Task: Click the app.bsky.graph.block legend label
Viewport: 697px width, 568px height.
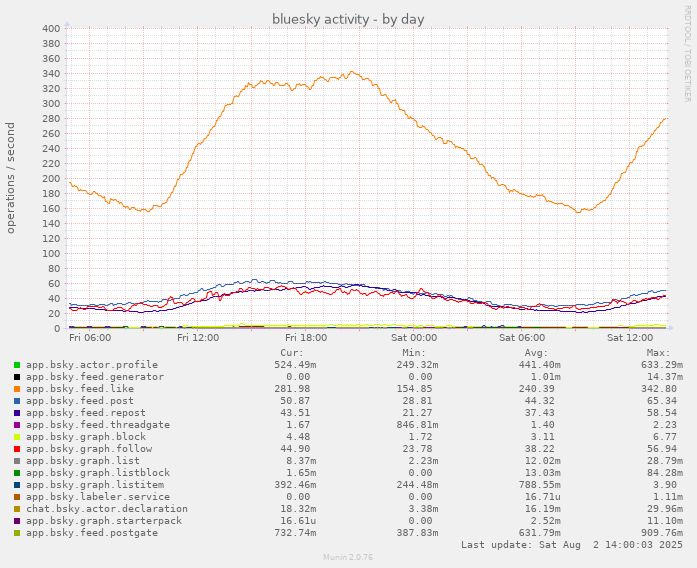Action: click(86, 437)
